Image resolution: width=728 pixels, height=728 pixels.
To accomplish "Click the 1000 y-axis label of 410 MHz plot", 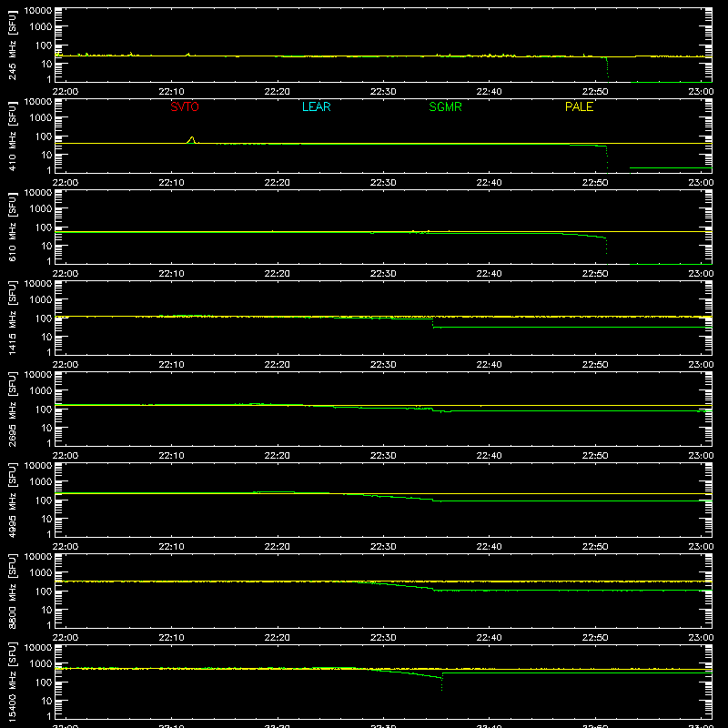I will [x=41, y=118].
